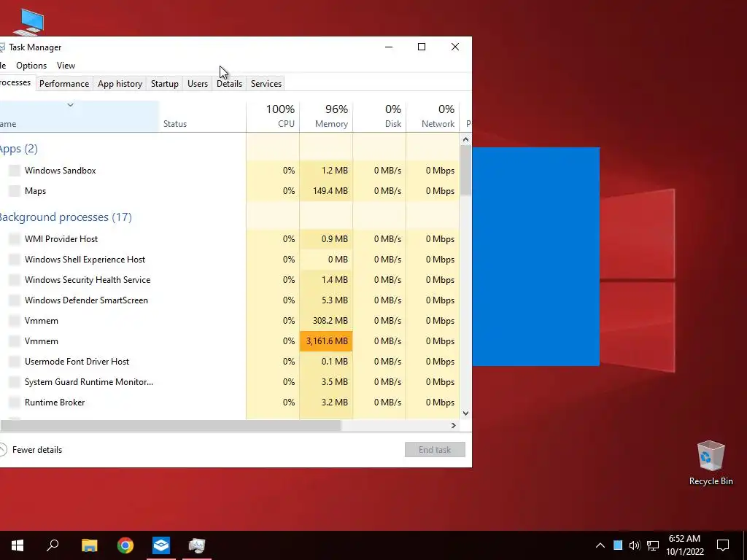Image resolution: width=747 pixels, height=560 pixels.
Task: Click the horizontal scroll right arrow
Action: [454, 425]
